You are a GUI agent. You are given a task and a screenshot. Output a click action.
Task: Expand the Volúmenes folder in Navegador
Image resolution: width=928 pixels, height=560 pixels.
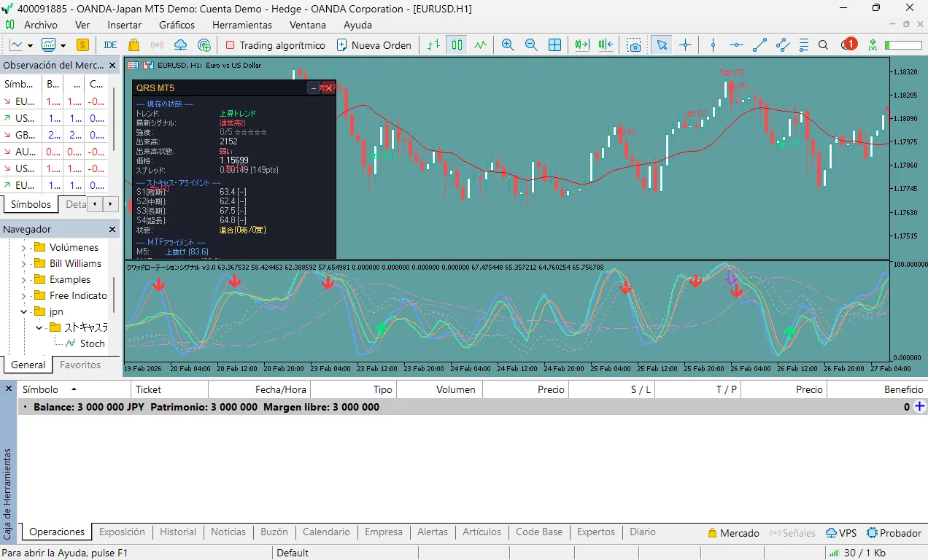(x=23, y=247)
